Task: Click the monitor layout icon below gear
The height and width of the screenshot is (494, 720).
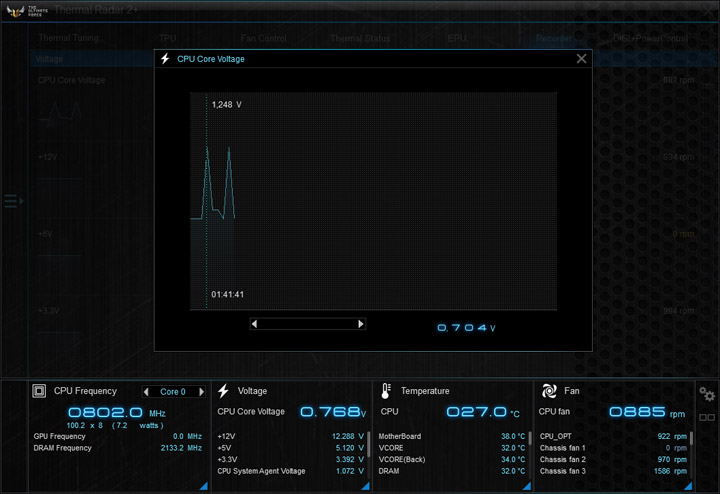Action: click(707, 417)
